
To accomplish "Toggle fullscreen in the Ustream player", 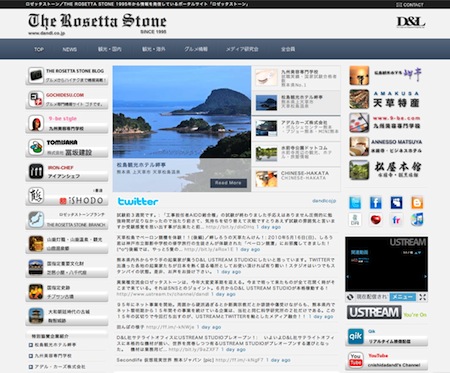I will [x=423, y=297].
